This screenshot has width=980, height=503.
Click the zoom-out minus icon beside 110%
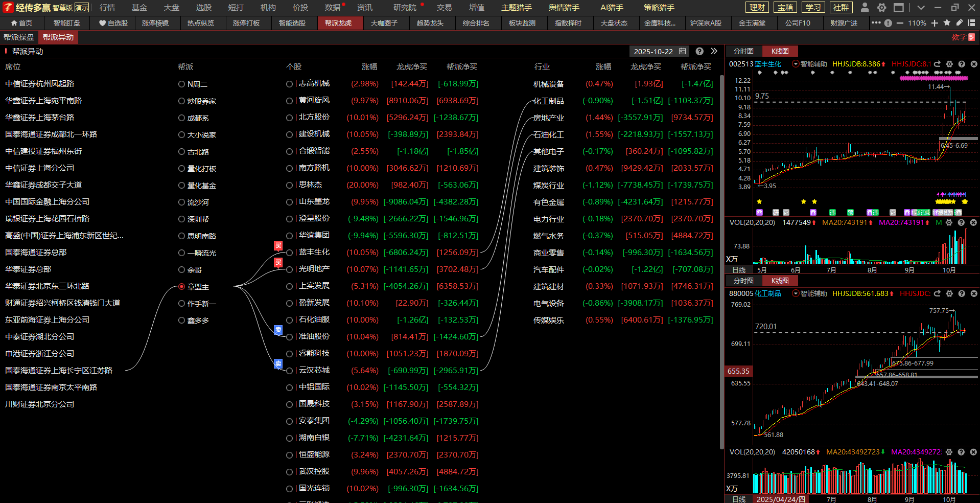[x=900, y=23]
